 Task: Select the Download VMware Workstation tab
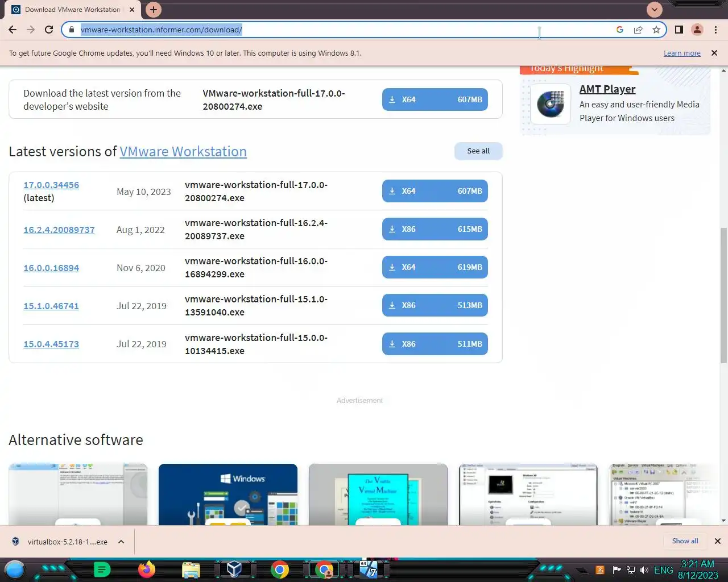[73, 10]
